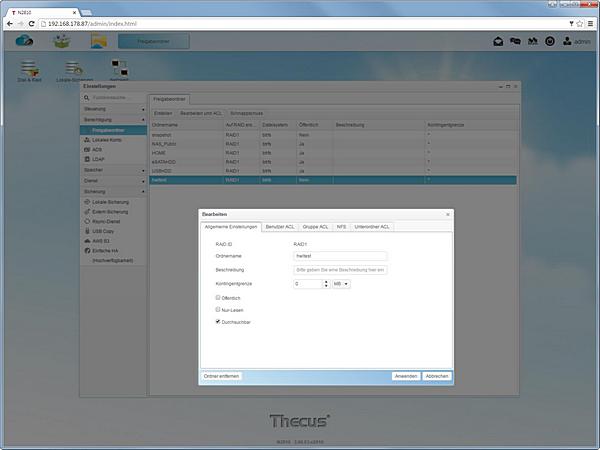Click the Anwenden button
The height and width of the screenshot is (450, 600).
point(406,376)
